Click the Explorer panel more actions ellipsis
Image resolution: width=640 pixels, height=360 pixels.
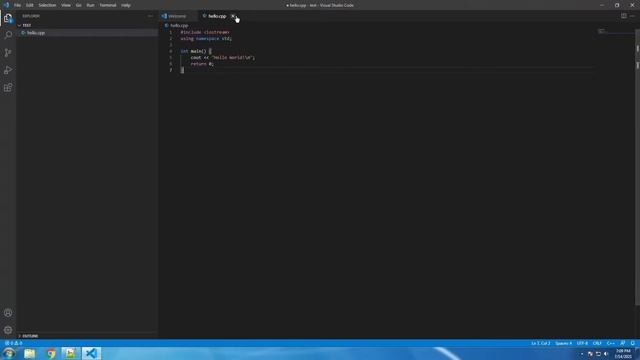(x=150, y=16)
